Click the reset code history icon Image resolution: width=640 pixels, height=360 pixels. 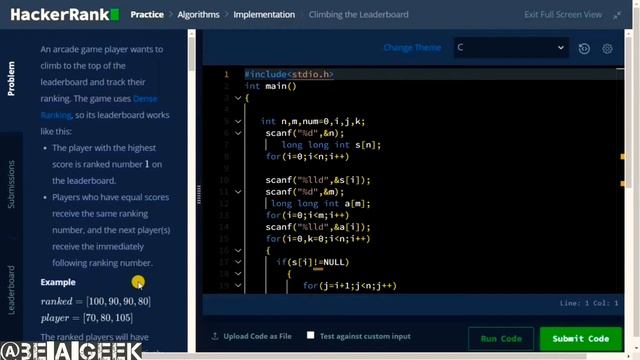[584, 49]
